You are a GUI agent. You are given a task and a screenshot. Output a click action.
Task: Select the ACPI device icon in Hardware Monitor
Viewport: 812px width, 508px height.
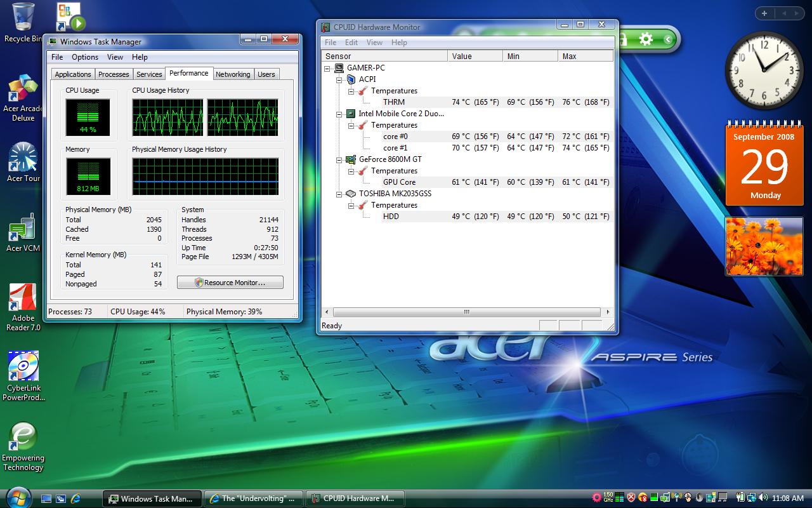351,79
